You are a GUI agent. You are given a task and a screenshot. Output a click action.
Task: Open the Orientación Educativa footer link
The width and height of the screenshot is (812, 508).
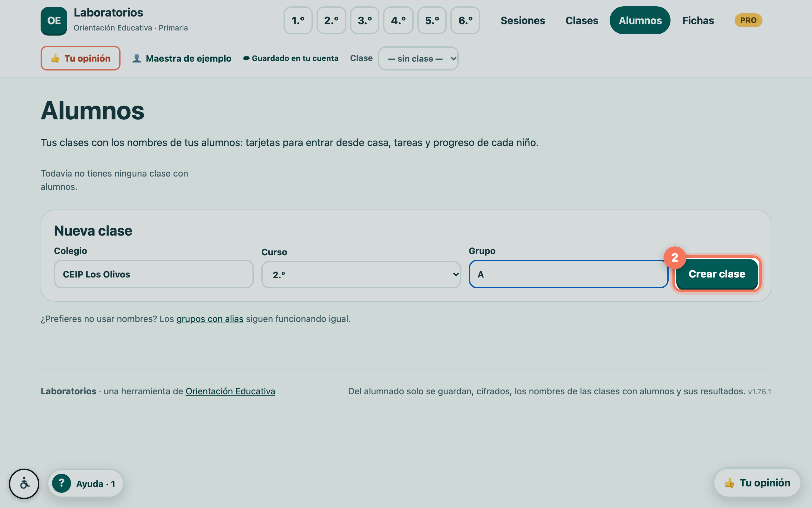(x=230, y=391)
